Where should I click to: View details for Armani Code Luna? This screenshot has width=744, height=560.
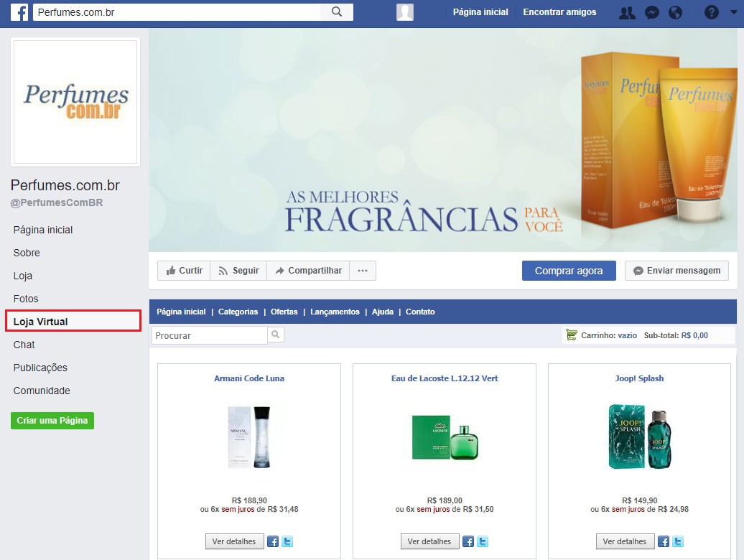[234, 541]
